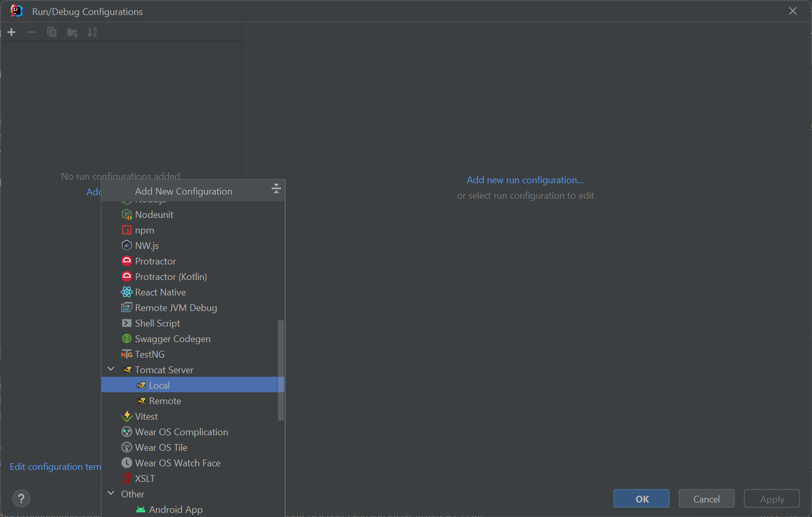Click the Tomcat Server cat icon
The image size is (812, 517).
[127, 370]
